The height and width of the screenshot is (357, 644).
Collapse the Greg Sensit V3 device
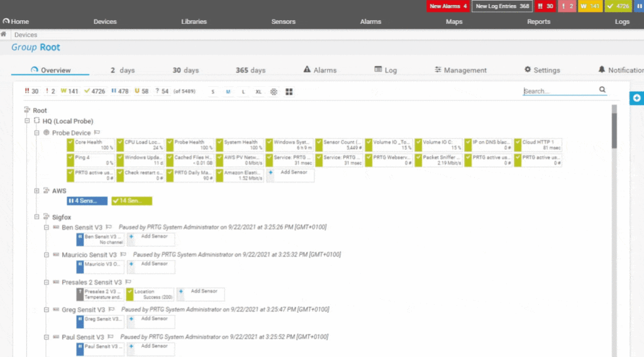click(x=47, y=310)
